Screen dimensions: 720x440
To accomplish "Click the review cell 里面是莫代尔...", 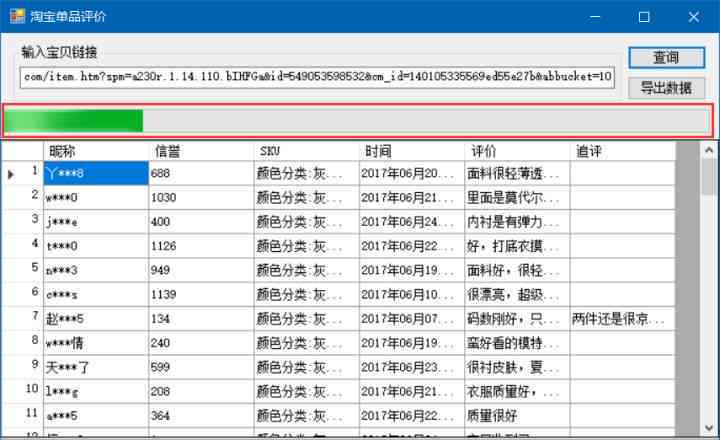I will click(517, 198).
